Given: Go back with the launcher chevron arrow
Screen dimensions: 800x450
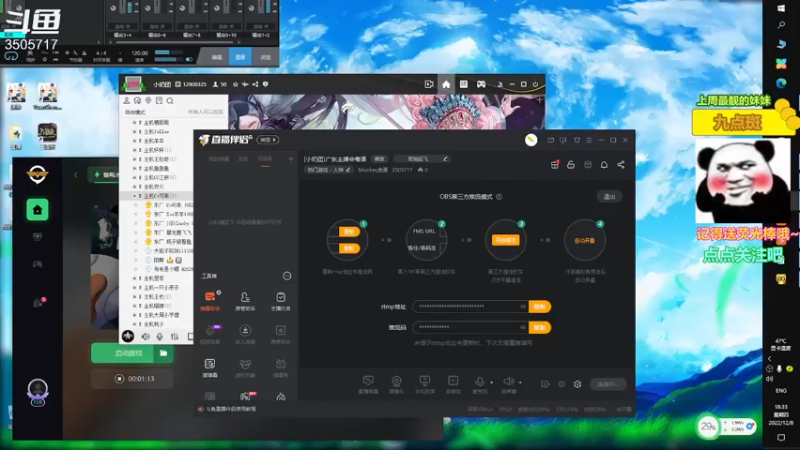Looking at the screenshot, I should [76, 175].
